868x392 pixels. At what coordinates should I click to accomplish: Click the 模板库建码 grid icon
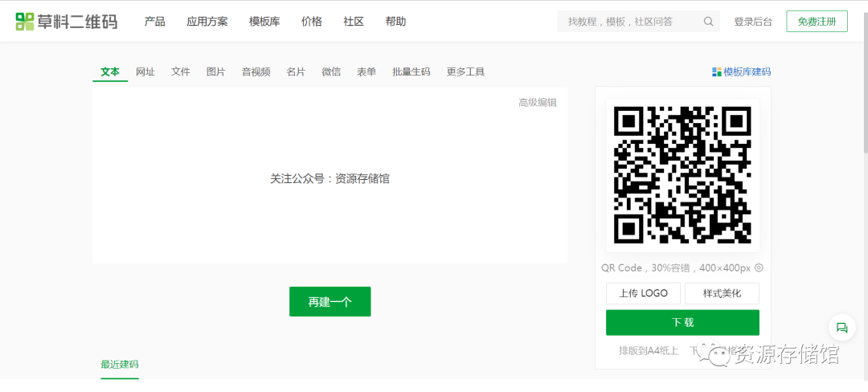pyautogui.click(x=717, y=71)
